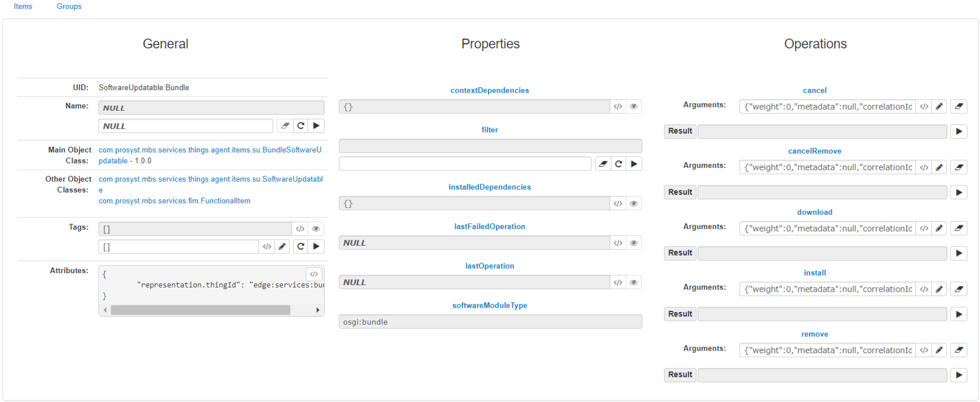
Task: Refresh the Tags value
Action: coord(301,246)
